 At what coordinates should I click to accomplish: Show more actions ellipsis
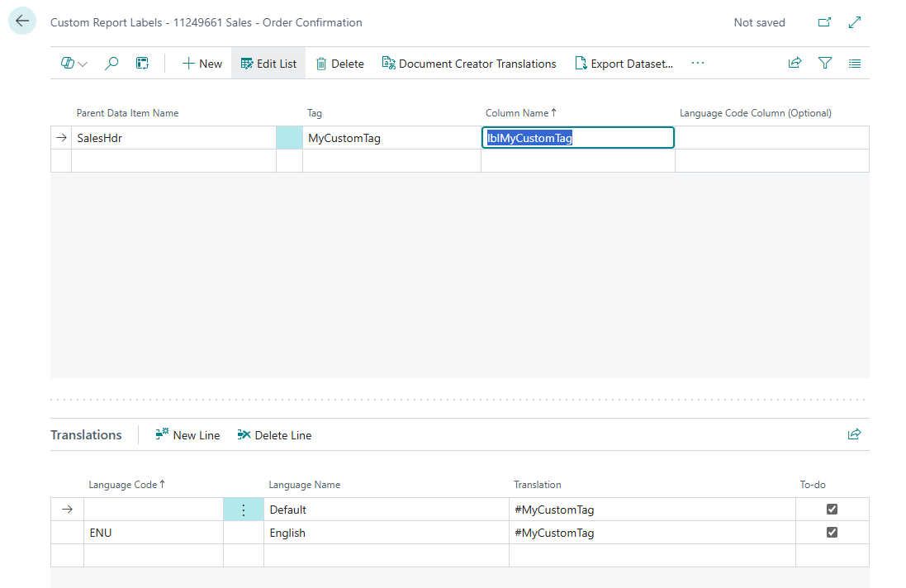(697, 63)
